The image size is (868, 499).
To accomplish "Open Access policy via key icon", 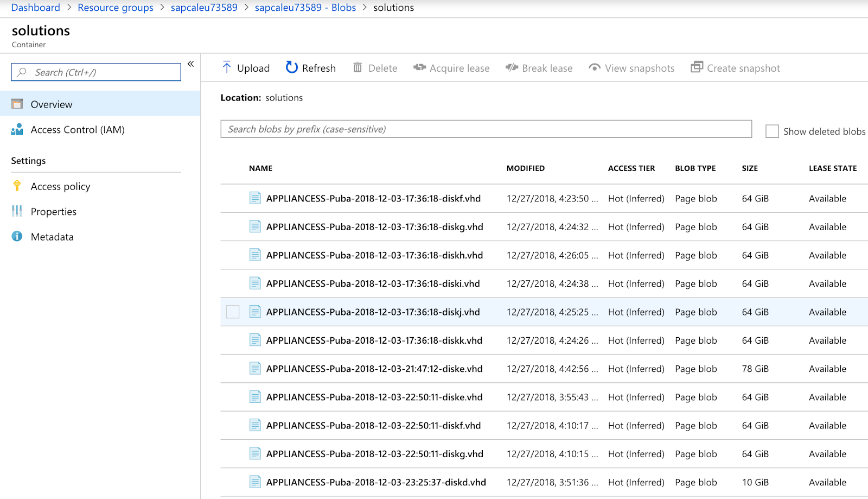I will coord(17,186).
